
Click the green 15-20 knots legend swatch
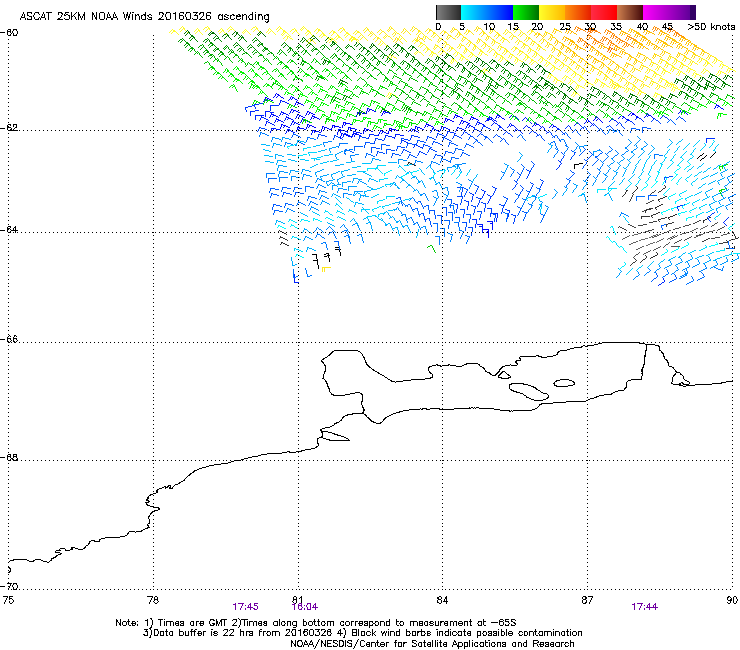(526, 12)
